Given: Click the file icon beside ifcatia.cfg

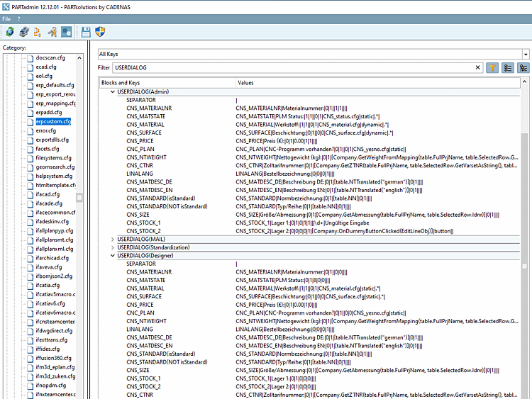Looking at the screenshot, I should click(x=31, y=286).
